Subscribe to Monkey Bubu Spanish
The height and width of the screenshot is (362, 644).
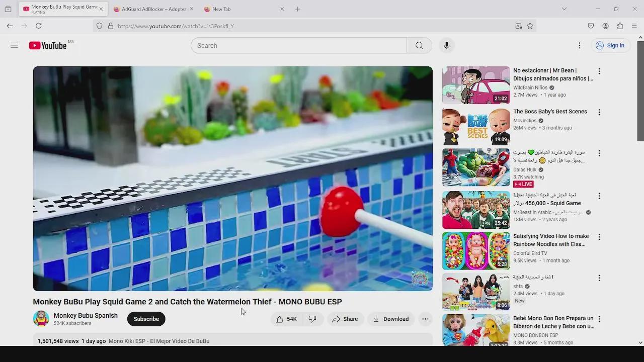tap(146, 319)
